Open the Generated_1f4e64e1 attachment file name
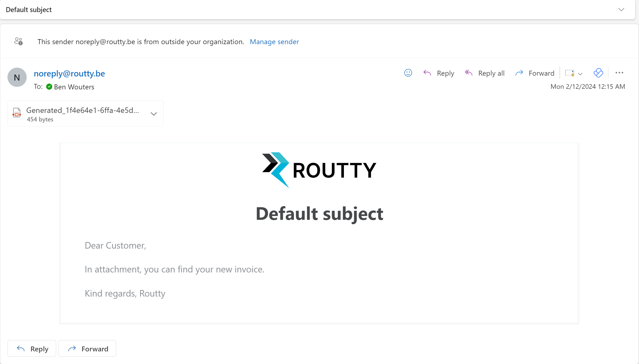The width and height of the screenshot is (639, 364). [x=83, y=110]
